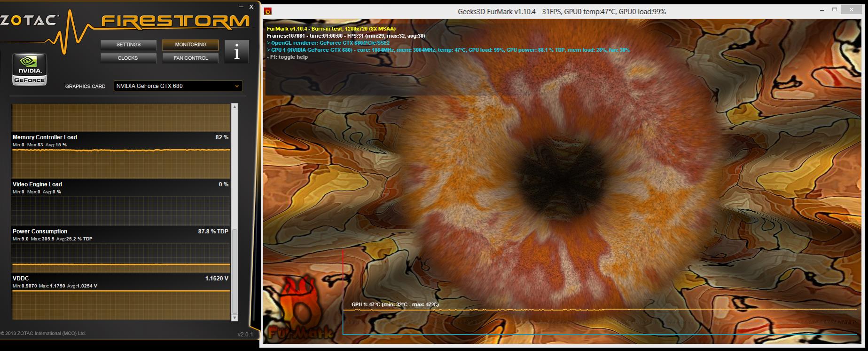Click the GPU 1 temperature graph label
Viewport: 868px width, 351px height.
pos(395,304)
